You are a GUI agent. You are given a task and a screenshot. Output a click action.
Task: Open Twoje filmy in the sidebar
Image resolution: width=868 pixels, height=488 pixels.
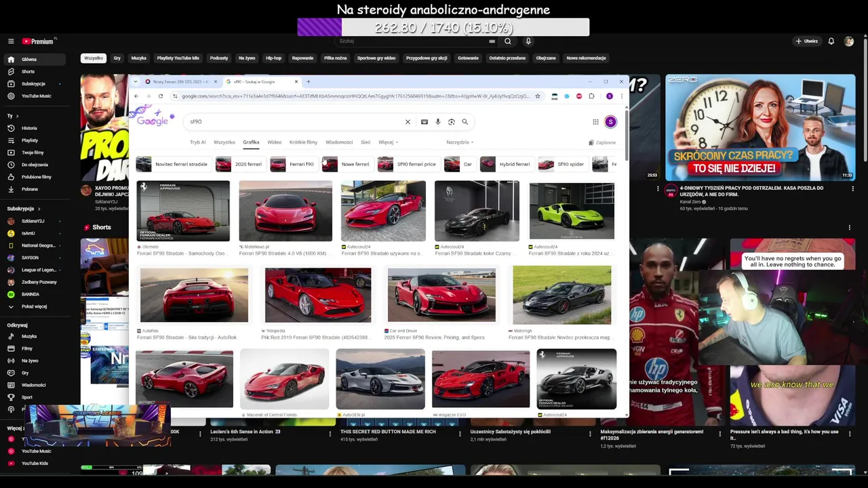coord(35,152)
